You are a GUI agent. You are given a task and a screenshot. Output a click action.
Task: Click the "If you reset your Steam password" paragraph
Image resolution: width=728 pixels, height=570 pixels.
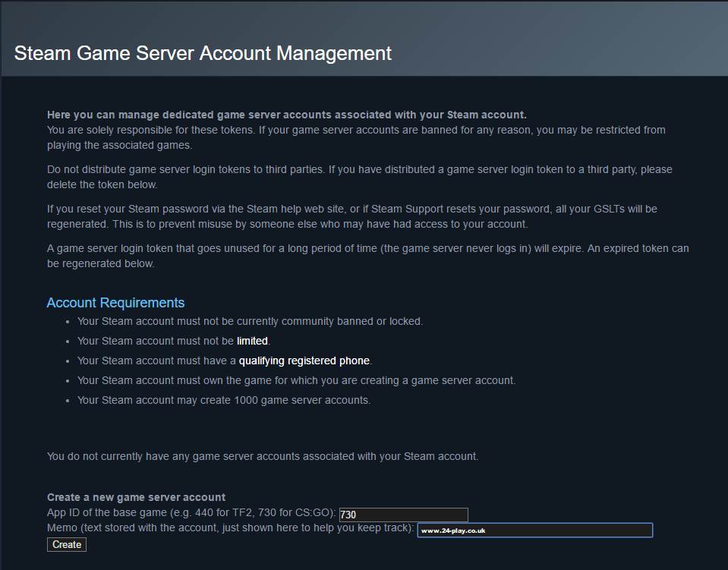352,216
